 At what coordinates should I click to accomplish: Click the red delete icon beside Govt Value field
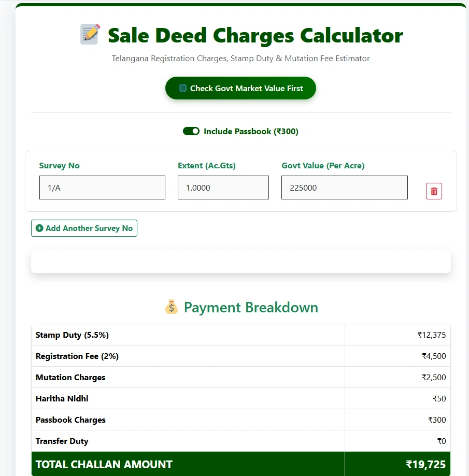point(434,191)
